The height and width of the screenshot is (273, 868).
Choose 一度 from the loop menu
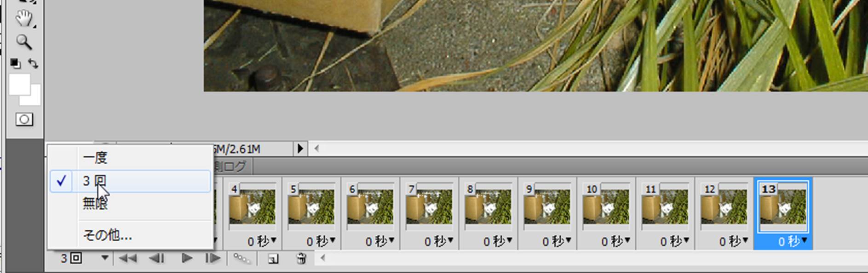[95, 158]
